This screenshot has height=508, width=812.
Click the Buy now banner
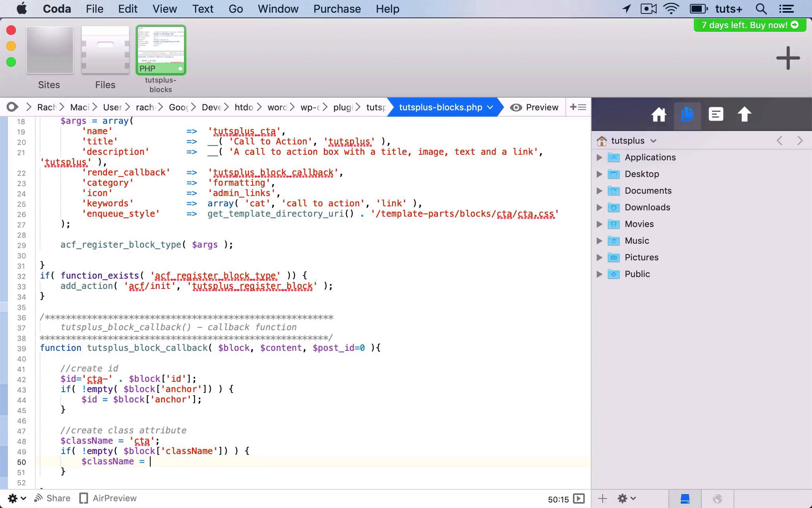coord(749,25)
